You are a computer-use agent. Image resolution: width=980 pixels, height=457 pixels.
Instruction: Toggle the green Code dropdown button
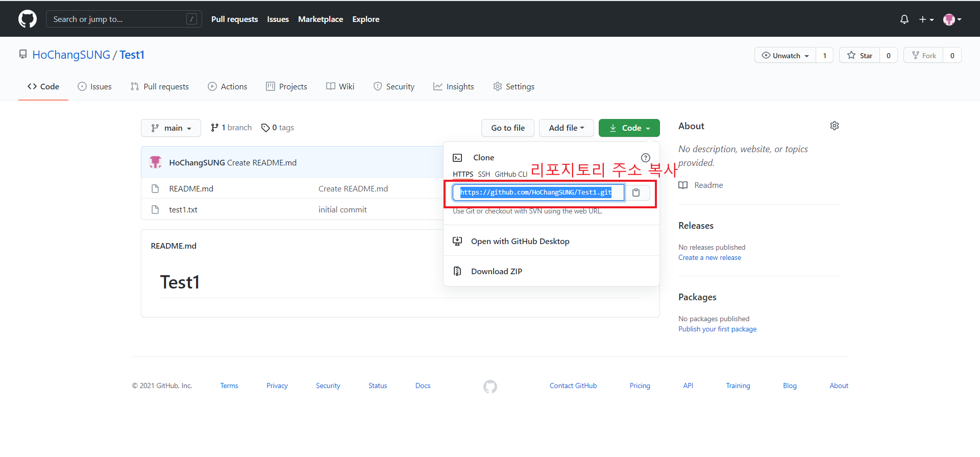[629, 128]
